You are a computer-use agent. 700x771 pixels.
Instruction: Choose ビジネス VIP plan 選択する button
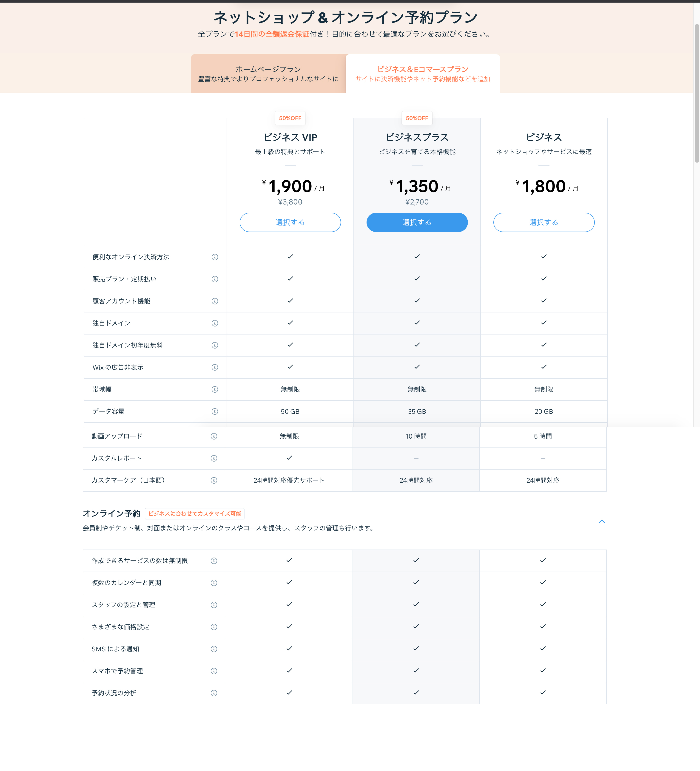[290, 223]
